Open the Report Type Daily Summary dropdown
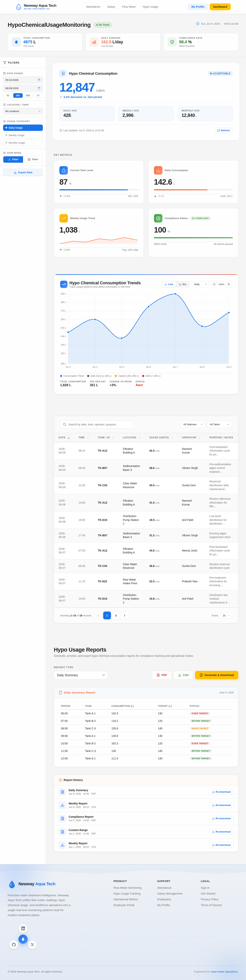 (81, 675)
